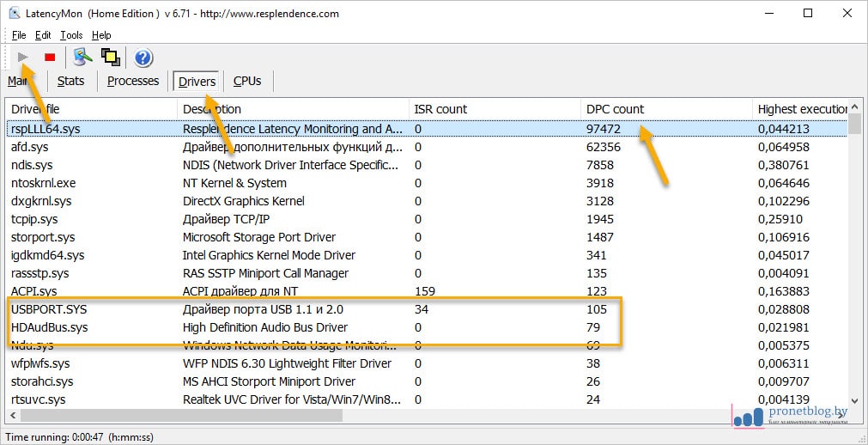Stop monitoring with the red stop button
Image resolution: width=868 pixels, height=445 pixels.
50,57
